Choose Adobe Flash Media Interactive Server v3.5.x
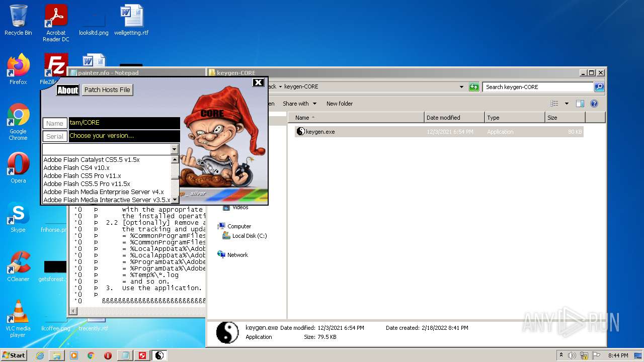The width and height of the screenshot is (644, 362). pos(107,200)
